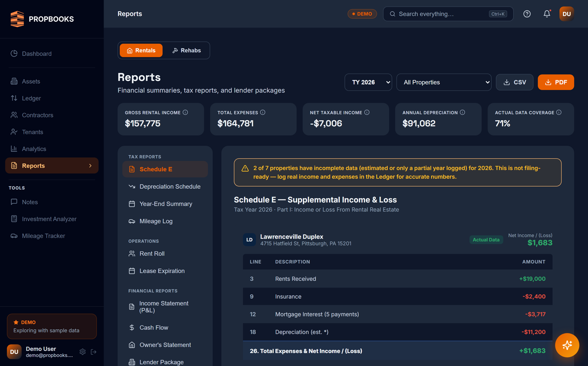Click the 71% data coverage value
This screenshot has height=366, width=588.
(503, 123)
